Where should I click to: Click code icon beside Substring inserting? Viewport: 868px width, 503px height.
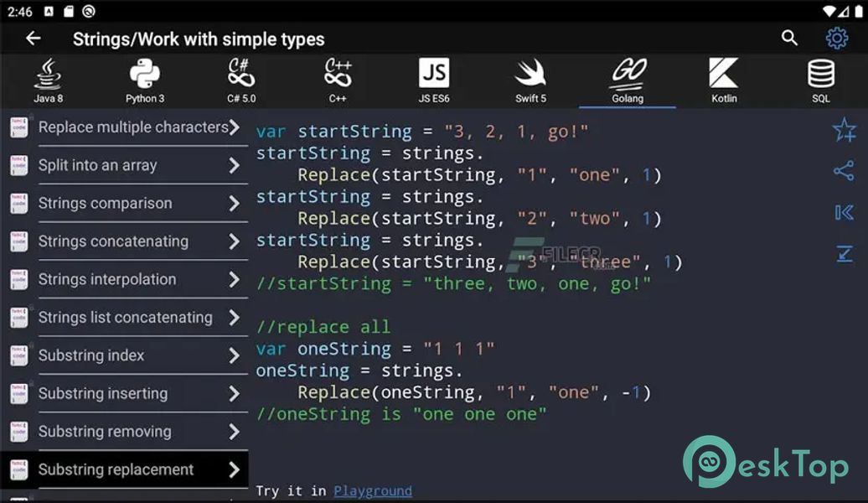tap(18, 393)
